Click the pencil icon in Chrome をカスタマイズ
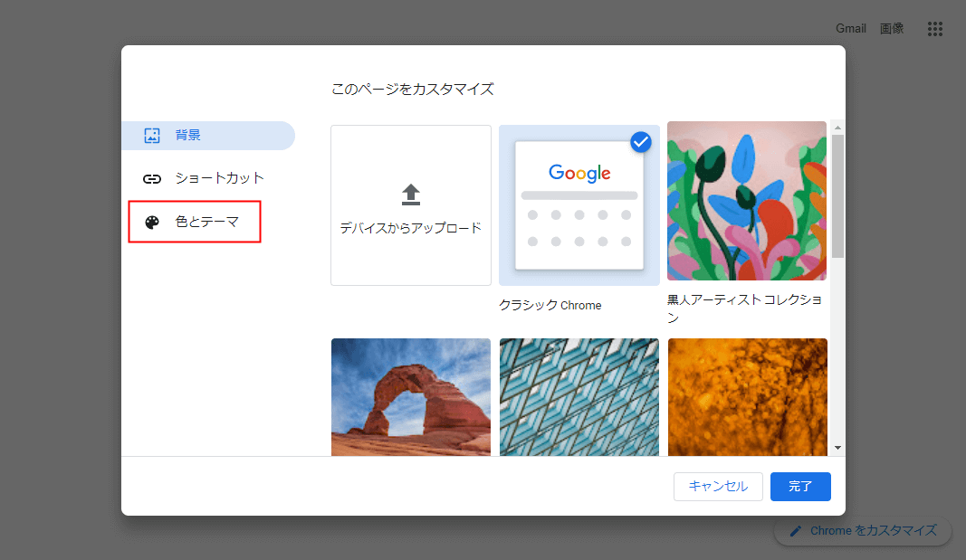The height and width of the screenshot is (560, 966). tap(796, 531)
